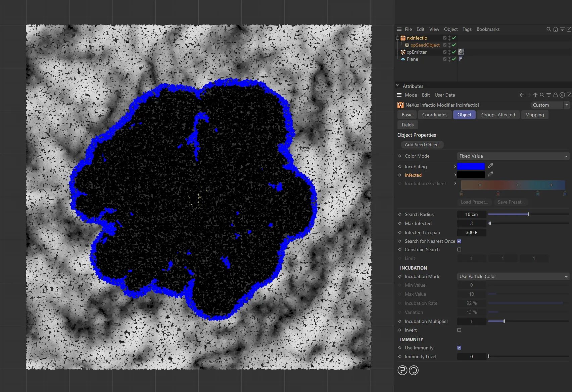This screenshot has height=392, width=572.
Task: Collapse the nxInfectio tree node
Action: [x=398, y=38]
